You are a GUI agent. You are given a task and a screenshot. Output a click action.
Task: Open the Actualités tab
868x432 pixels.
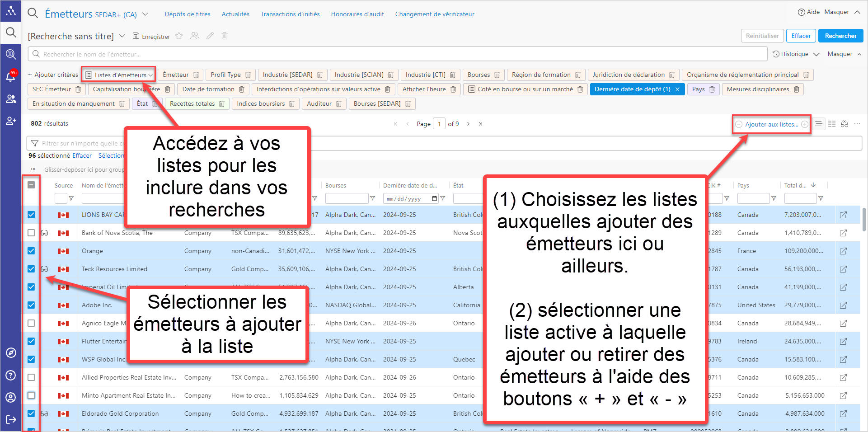coord(235,14)
